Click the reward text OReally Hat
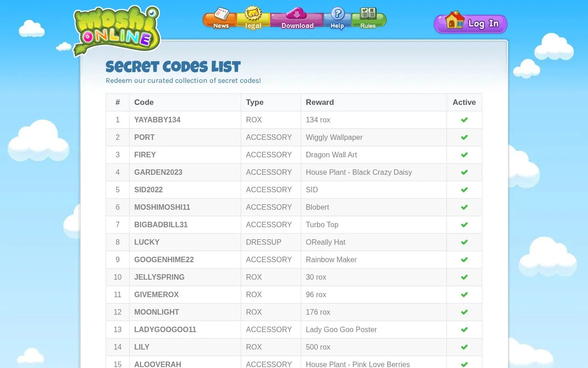Viewport: 588px width, 368px height. tap(325, 242)
